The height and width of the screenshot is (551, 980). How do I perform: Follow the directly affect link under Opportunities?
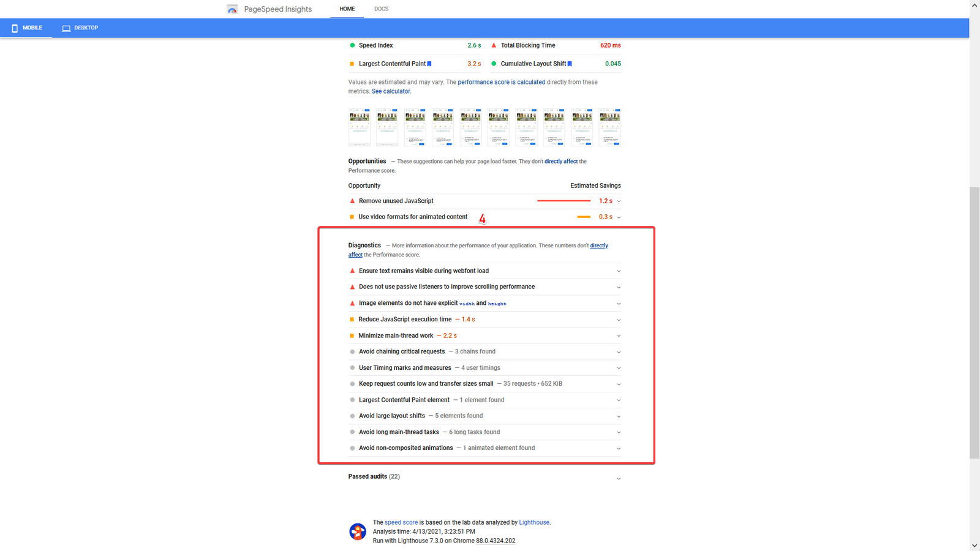[x=561, y=162]
